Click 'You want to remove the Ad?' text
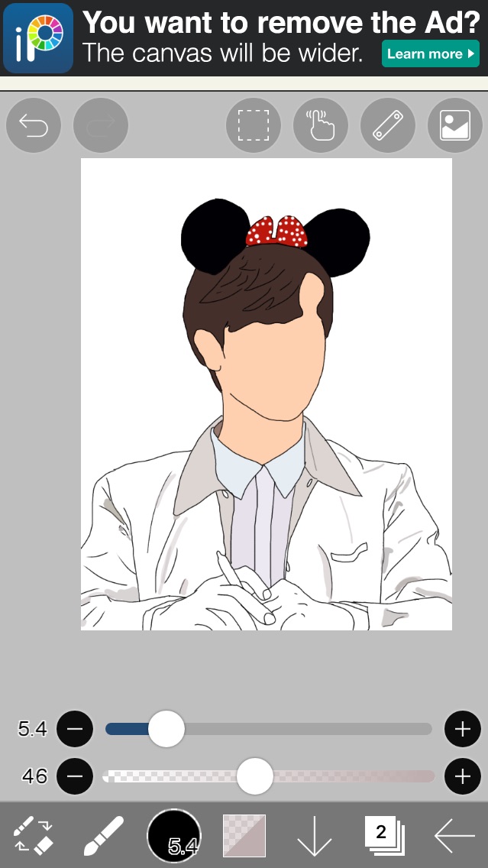The height and width of the screenshot is (868, 488). click(x=281, y=23)
